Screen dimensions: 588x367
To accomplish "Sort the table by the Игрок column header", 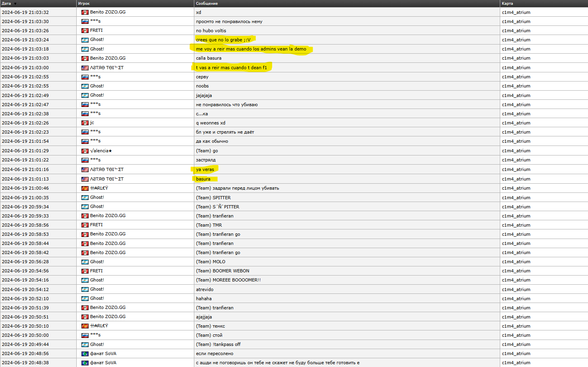I will click(x=84, y=4).
